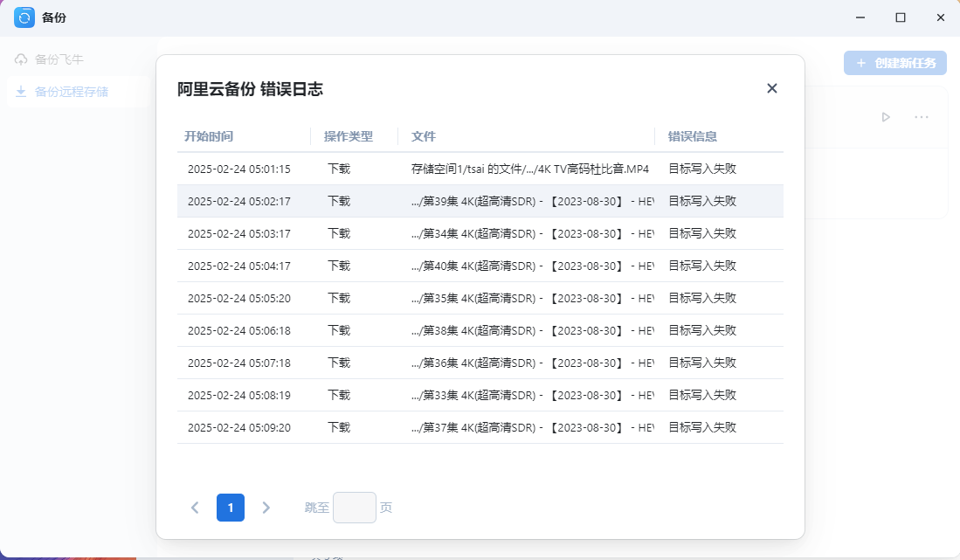Click the 错误信息 column header
Screen dimensions: 960x560
(693, 136)
